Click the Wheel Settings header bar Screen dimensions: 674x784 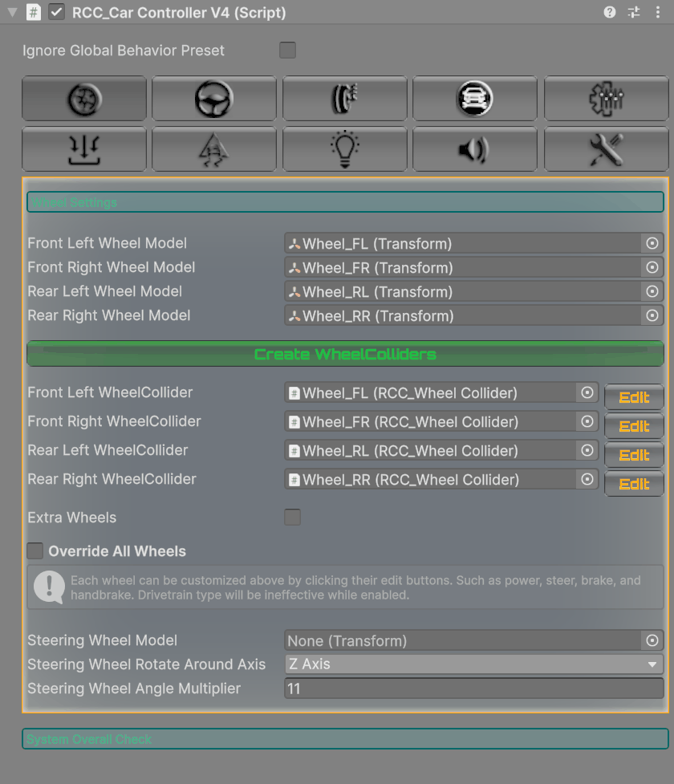click(345, 202)
